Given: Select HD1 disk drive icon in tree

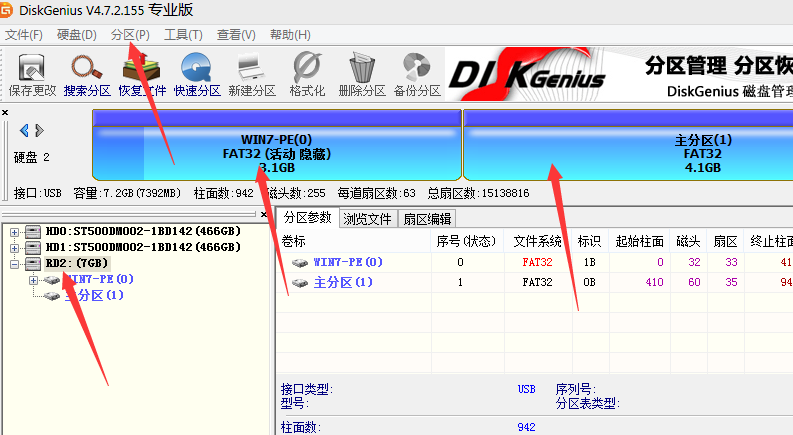Looking at the screenshot, I should point(33,248).
